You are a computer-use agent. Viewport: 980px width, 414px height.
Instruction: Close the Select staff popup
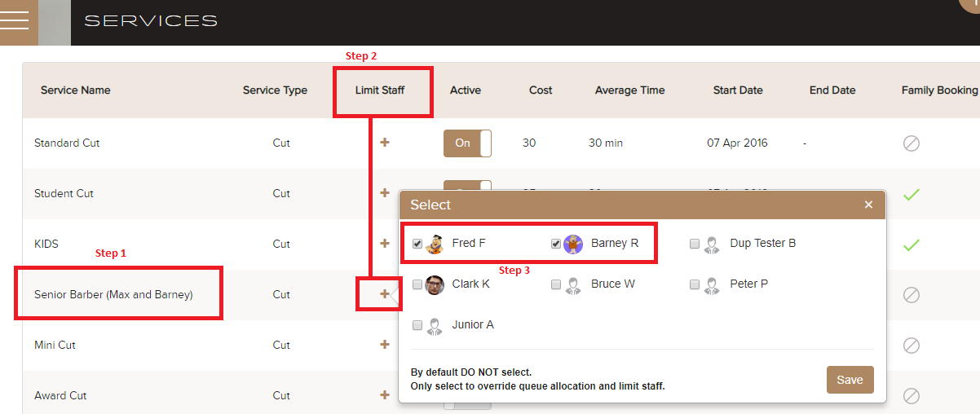868,205
